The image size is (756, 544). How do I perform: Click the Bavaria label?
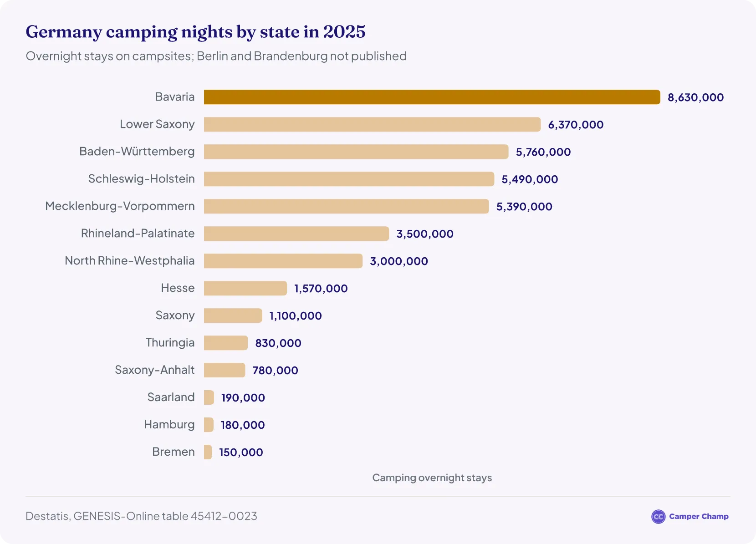tap(175, 97)
